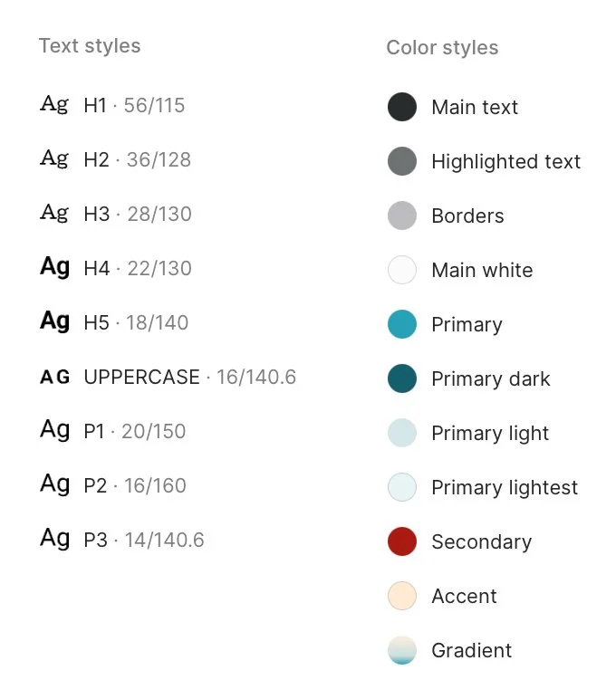Pick the Primary dark color swatch
Image resolution: width=616 pixels, height=699 pixels.
click(x=402, y=378)
